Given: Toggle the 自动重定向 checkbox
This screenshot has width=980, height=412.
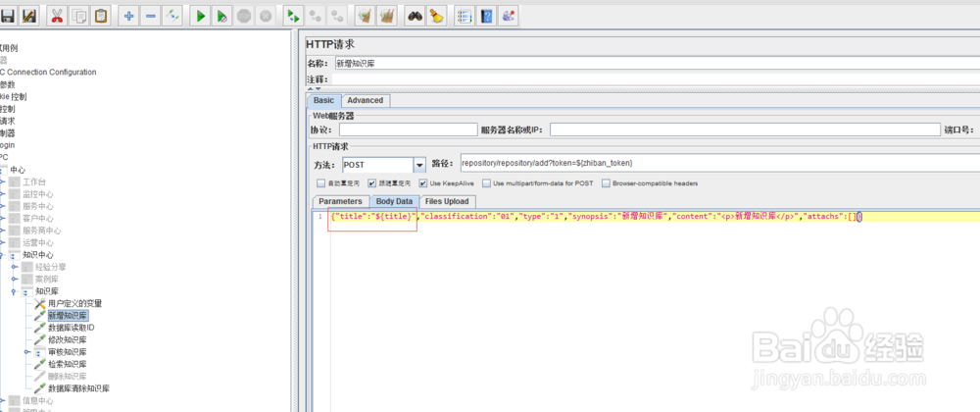Looking at the screenshot, I should point(321,183).
